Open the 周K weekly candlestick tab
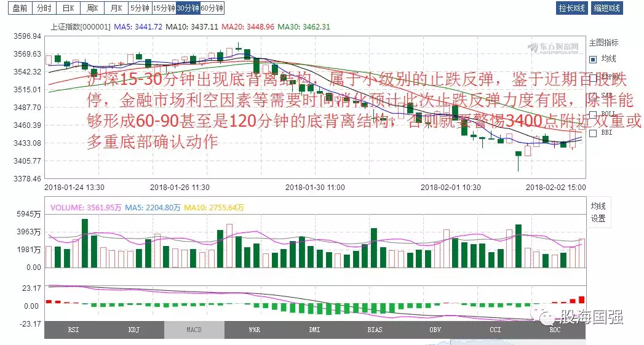 pyautogui.click(x=92, y=8)
